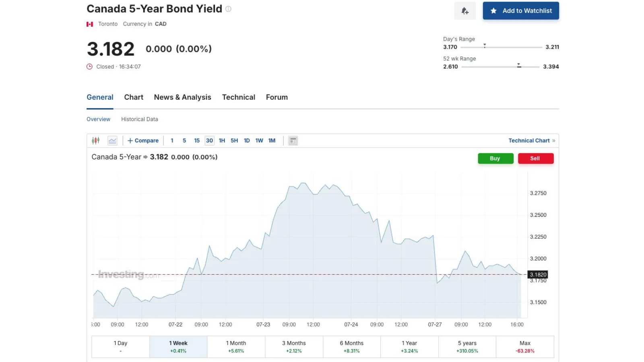Set chart interval to 1M

coord(272,140)
